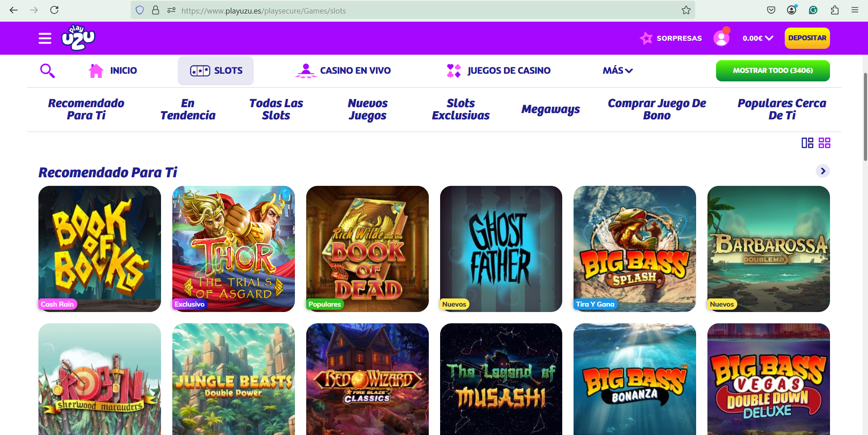Bookmark this page with star
The height and width of the screenshot is (435, 868).
pos(686,10)
